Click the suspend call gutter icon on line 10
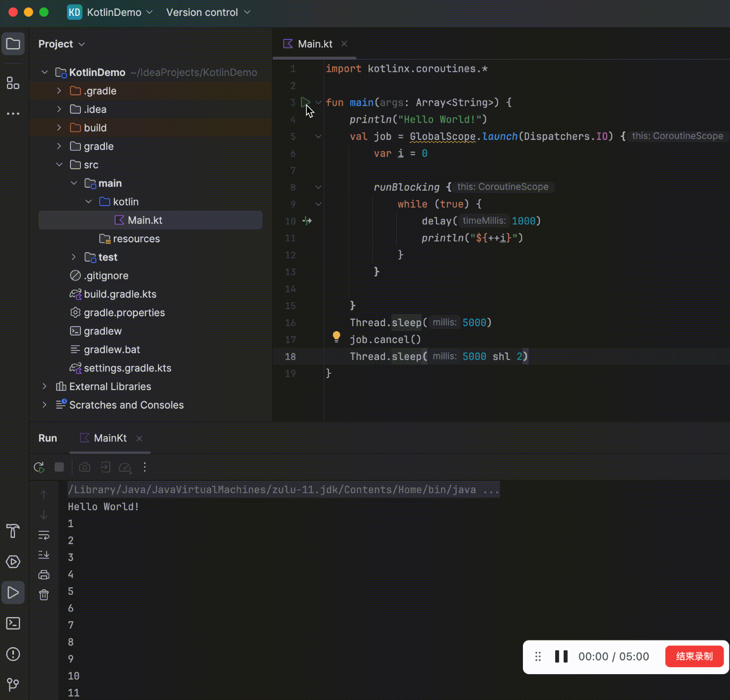 coord(307,221)
